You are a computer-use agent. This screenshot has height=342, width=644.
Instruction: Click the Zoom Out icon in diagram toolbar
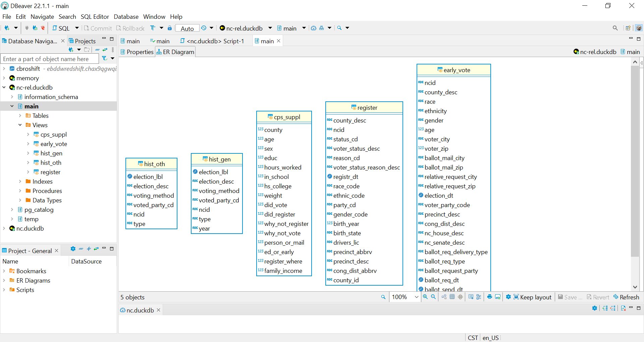coord(433,297)
